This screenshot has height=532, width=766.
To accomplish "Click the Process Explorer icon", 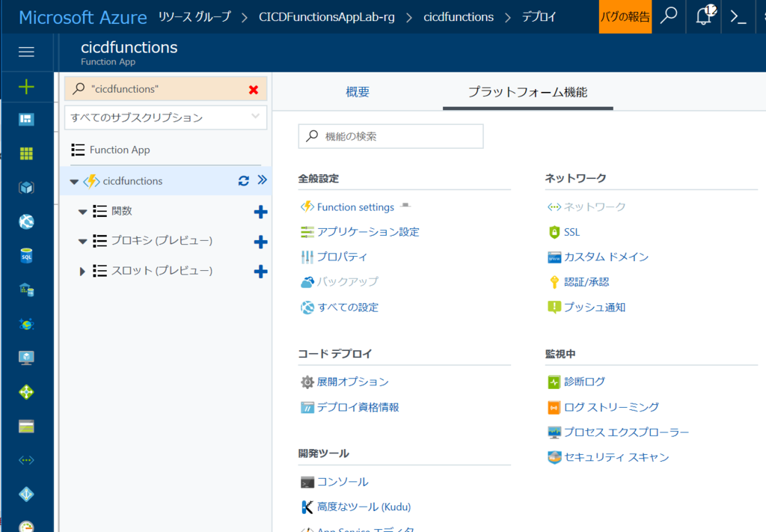I will (x=554, y=432).
